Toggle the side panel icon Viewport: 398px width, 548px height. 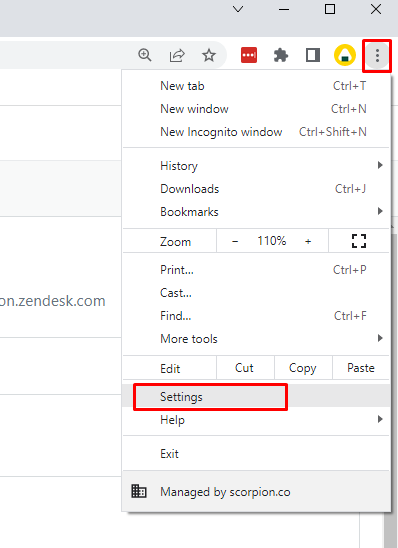point(313,55)
